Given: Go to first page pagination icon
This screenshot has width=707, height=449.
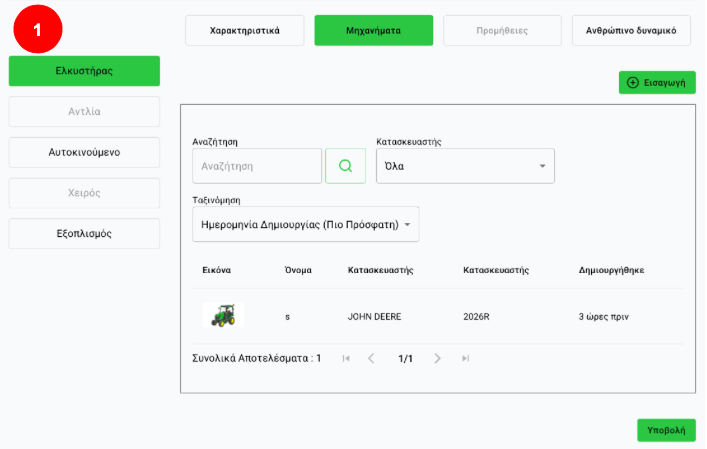Looking at the screenshot, I should point(346,358).
